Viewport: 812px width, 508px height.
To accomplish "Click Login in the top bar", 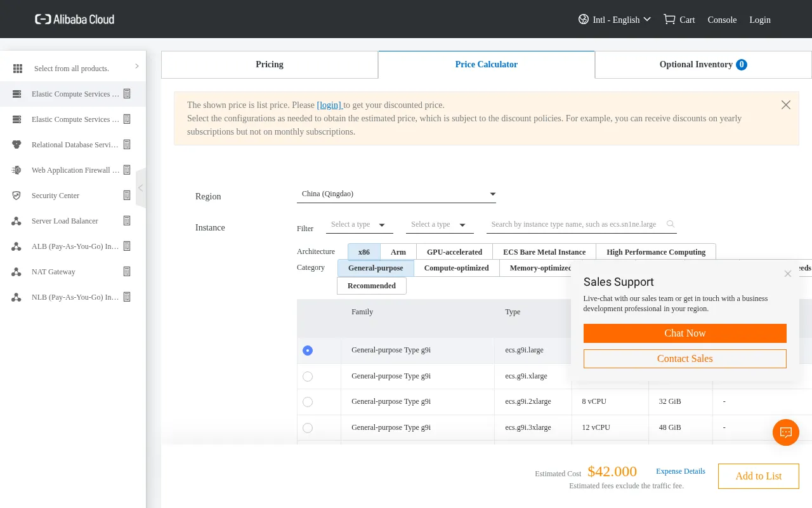I will click(x=760, y=20).
